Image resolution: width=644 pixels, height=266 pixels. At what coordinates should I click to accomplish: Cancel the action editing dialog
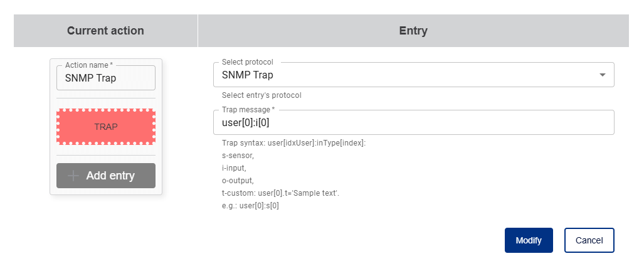click(x=589, y=240)
